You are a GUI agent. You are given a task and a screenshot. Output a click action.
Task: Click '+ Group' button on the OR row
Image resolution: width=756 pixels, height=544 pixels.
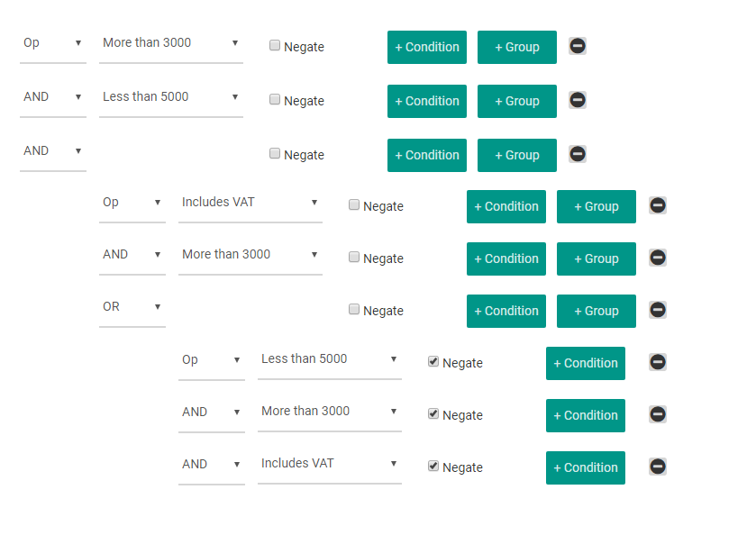click(x=596, y=312)
